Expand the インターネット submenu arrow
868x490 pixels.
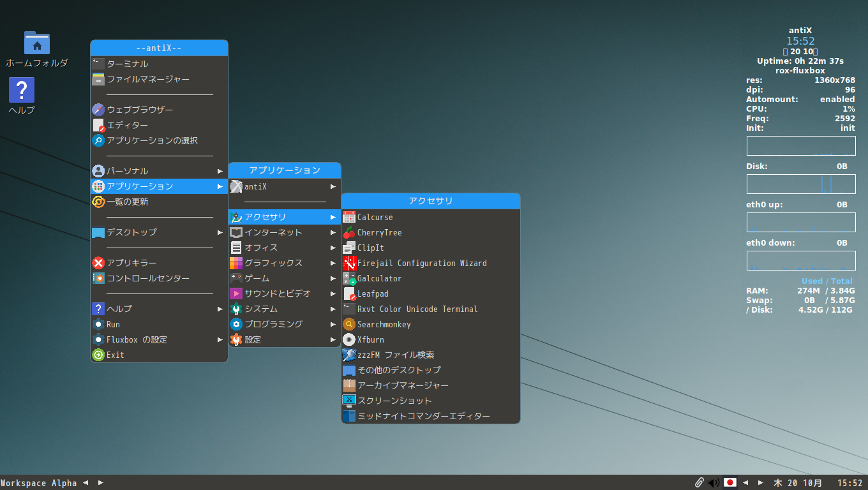click(x=333, y=232)
